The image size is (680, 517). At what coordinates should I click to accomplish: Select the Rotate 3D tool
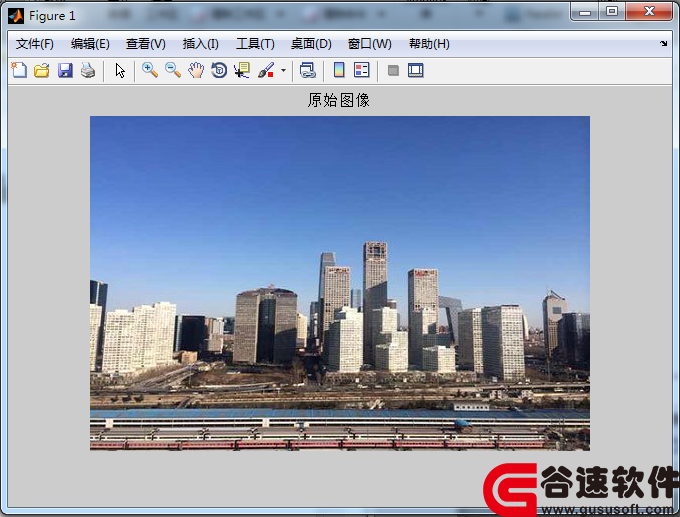pos(219,70)
